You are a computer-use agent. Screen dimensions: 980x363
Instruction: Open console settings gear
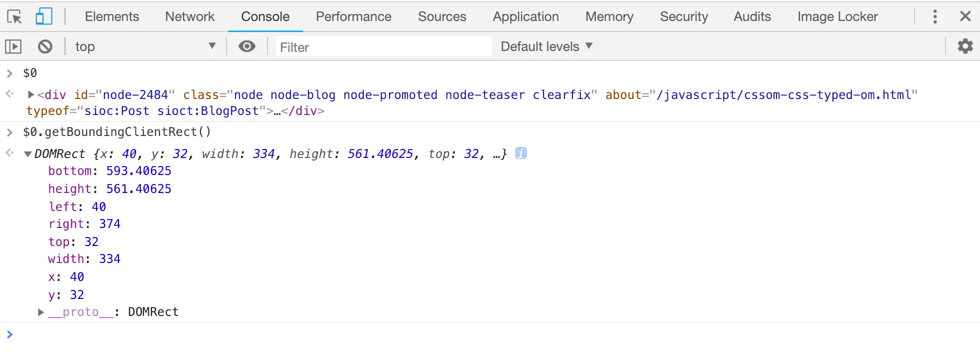[x=965, y=46]
